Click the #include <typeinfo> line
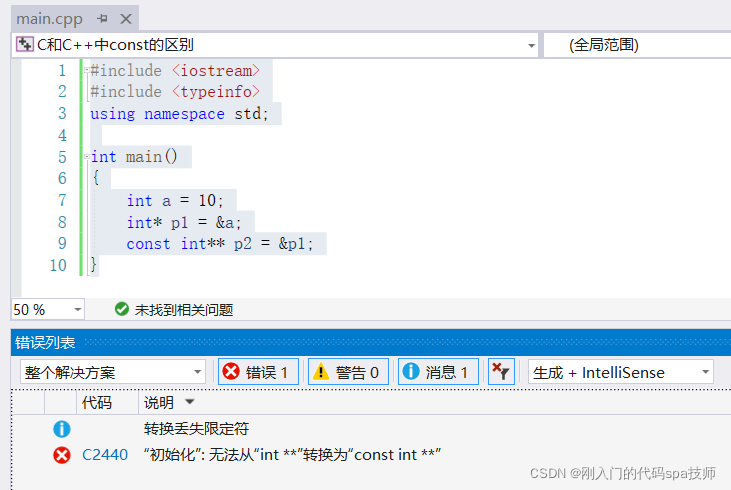The height and width of the screenshot is (490, 731). 175,91
